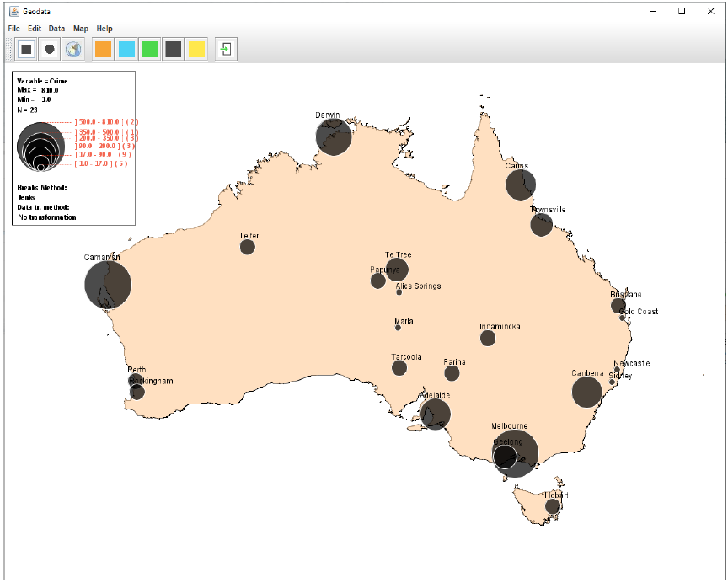Screen dimensions: 728x583
Task: Click the Darwin proportional circle
Action: click(x=334, y=137)
